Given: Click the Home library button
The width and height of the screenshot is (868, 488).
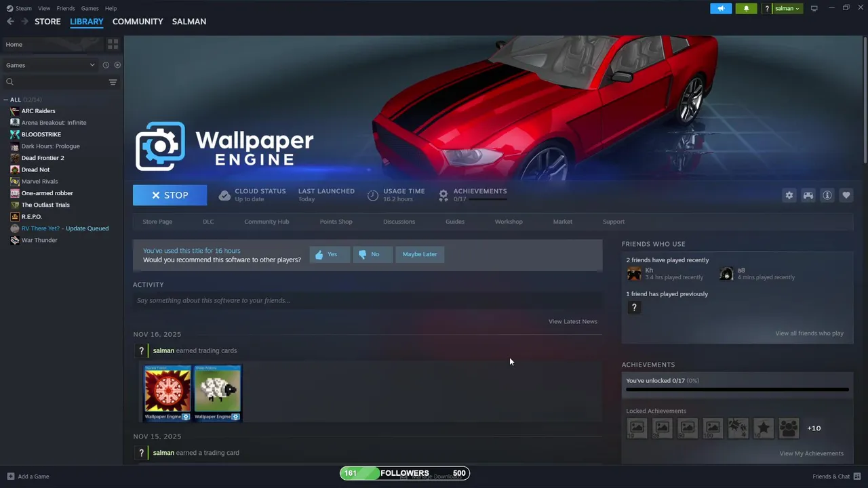Looking at the screenshot, I should (x=53, y=44).
